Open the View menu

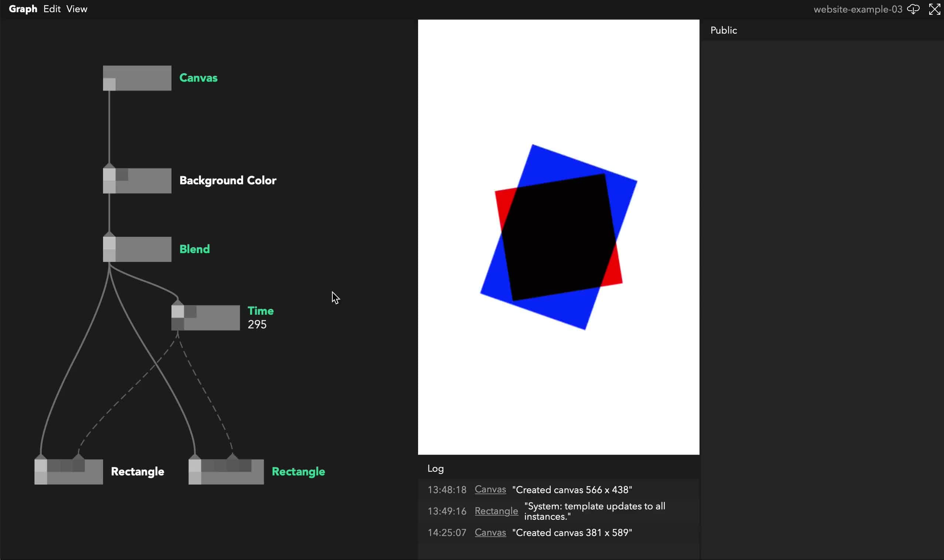tap(76, 9)
